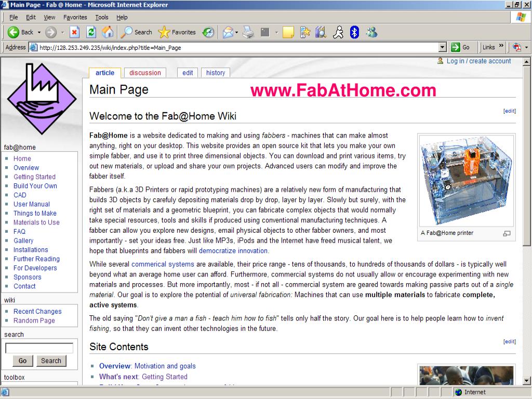532x399 pixels.
Task: Click the wiki Go button
Action: [23, 361]
